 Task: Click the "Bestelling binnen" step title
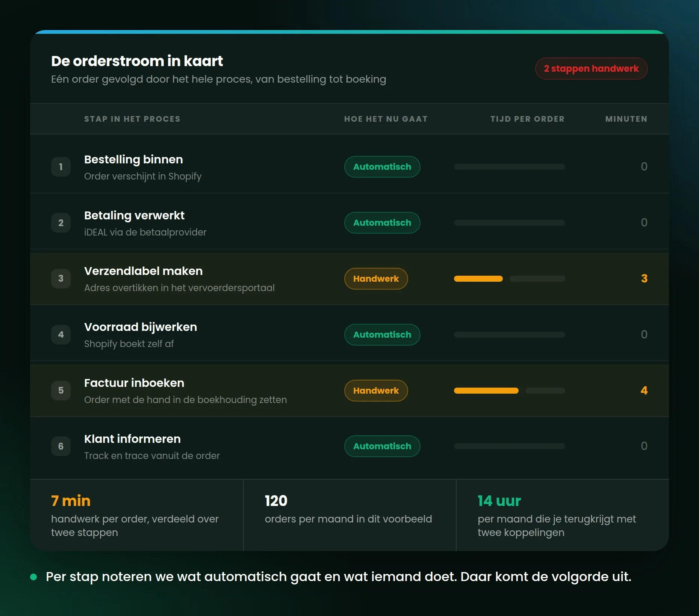click(133, 160)
